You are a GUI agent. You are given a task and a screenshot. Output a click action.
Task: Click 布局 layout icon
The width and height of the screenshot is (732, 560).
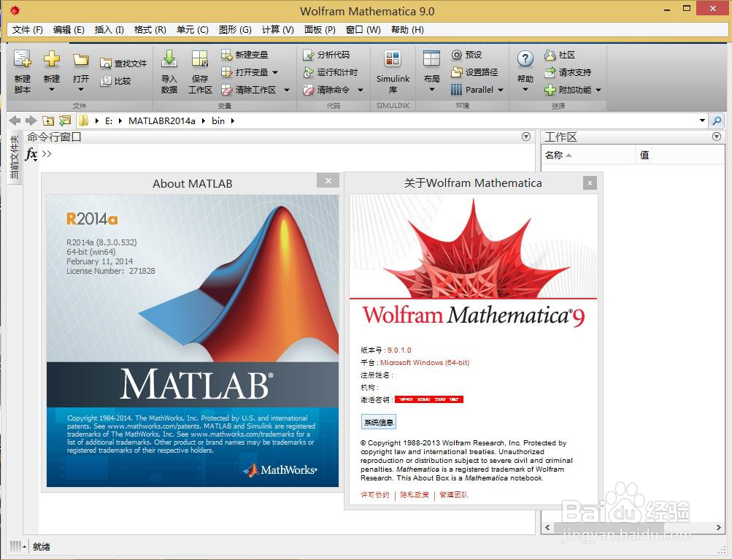pyautogui.click(x=431, y=60)
